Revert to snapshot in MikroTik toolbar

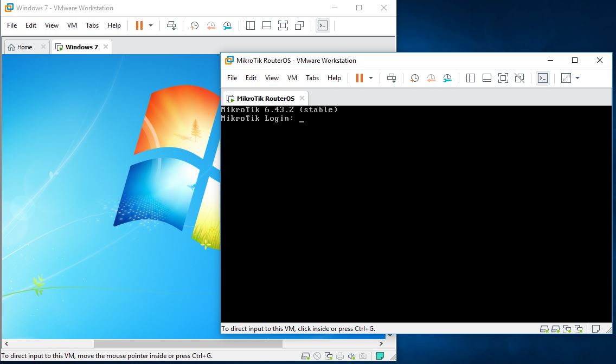(431, 78)
